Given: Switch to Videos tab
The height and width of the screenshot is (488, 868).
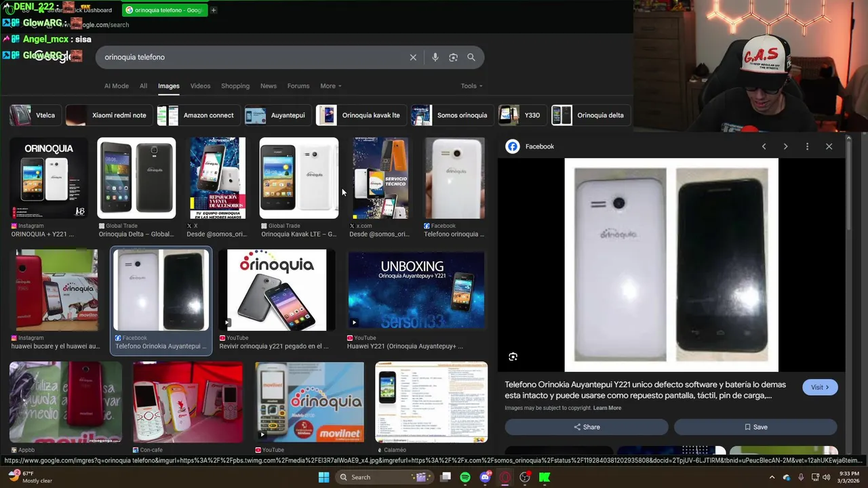Looking at the screenshot, I should (200, 86).
